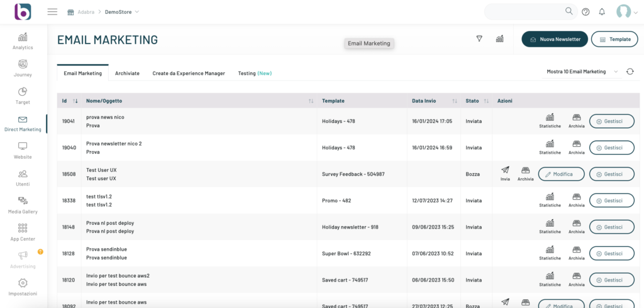Open Mostra 10 Email Marketing dropdown
Image resolution: width=644 pixels, height=308 pixels.
[582, 72]
